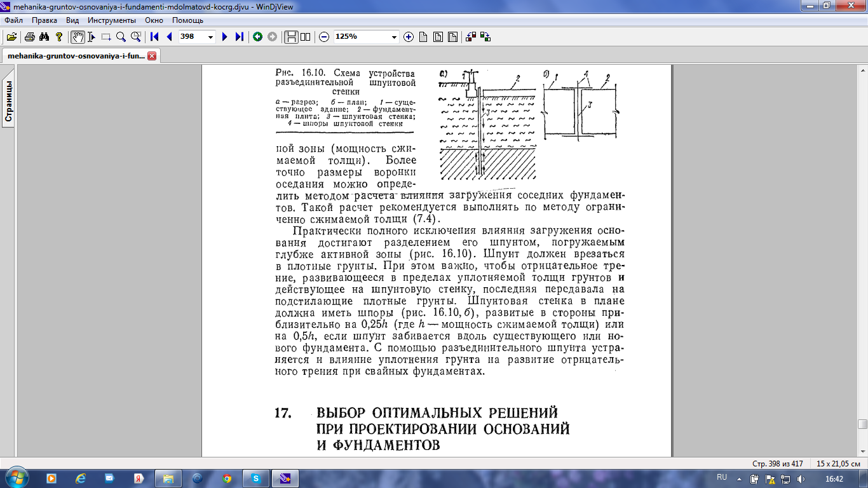The image size is (868, 488).
Task: Open the page number 398 dropdown
Action: (211, 37)
